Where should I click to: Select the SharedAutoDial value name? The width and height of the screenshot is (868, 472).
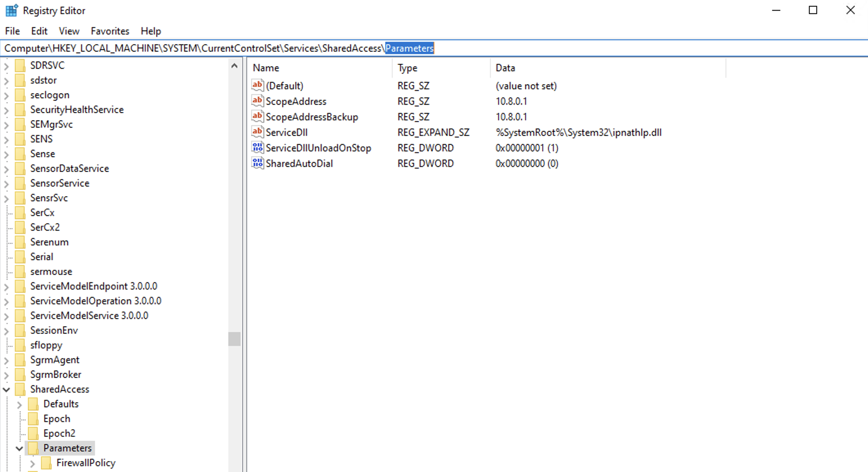click(299, 164)
